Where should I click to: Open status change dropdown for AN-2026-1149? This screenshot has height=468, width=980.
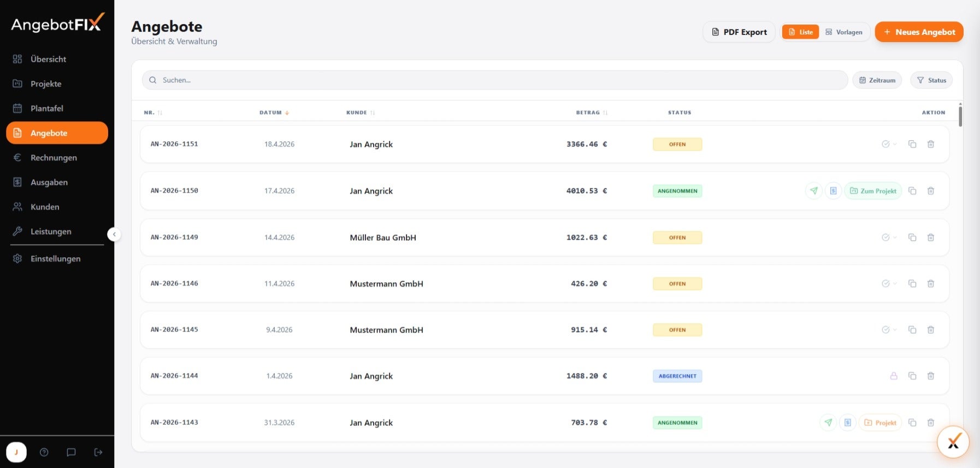(x=889, y=238)
